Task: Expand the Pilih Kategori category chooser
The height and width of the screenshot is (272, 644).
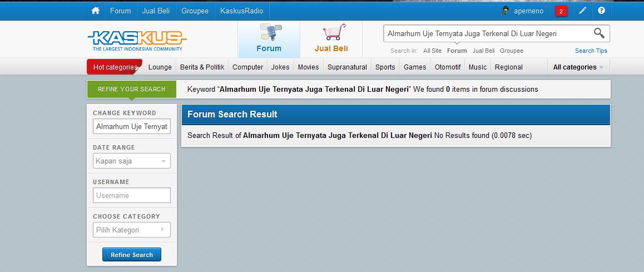Action: pos(131,230)
